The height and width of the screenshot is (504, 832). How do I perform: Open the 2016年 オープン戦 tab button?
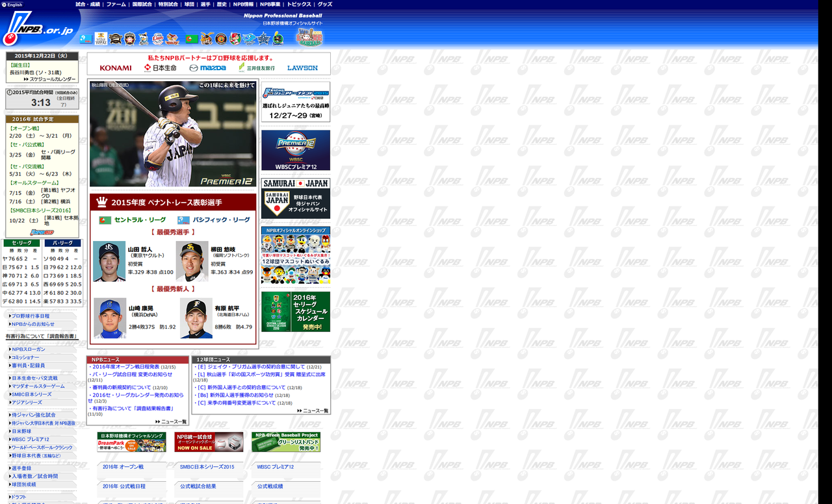click(x=131, y=469)
